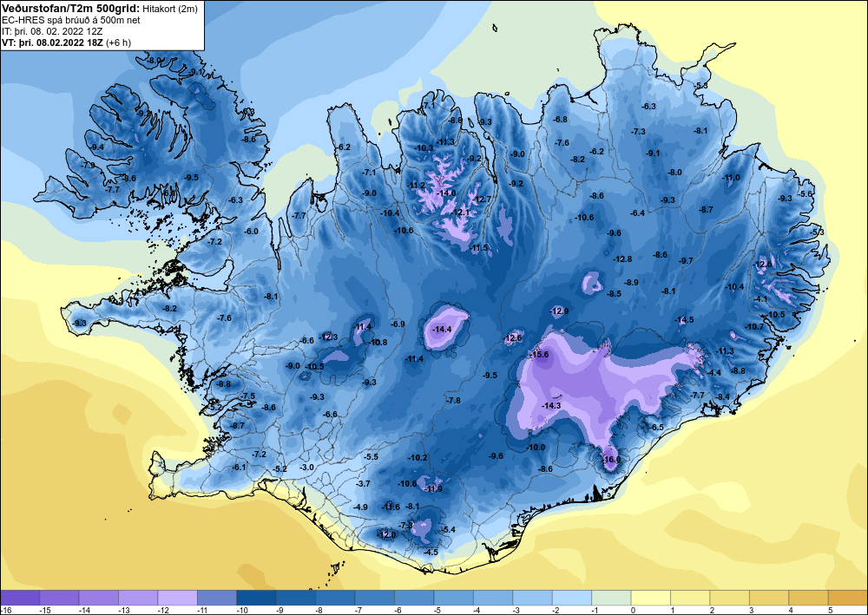Click the -12.8 temperature label
This screenshot has width=868, height=615.
[622, 258]
